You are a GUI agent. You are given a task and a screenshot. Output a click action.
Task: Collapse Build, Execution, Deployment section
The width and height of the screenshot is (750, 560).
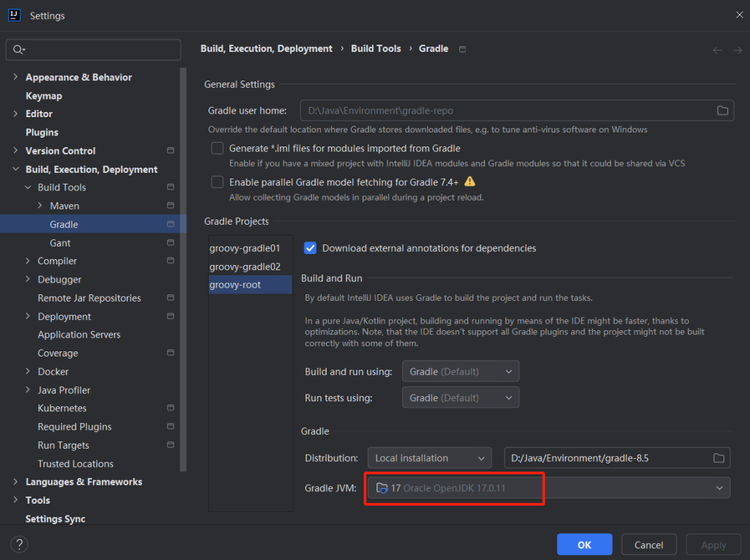tap(15, 169)
